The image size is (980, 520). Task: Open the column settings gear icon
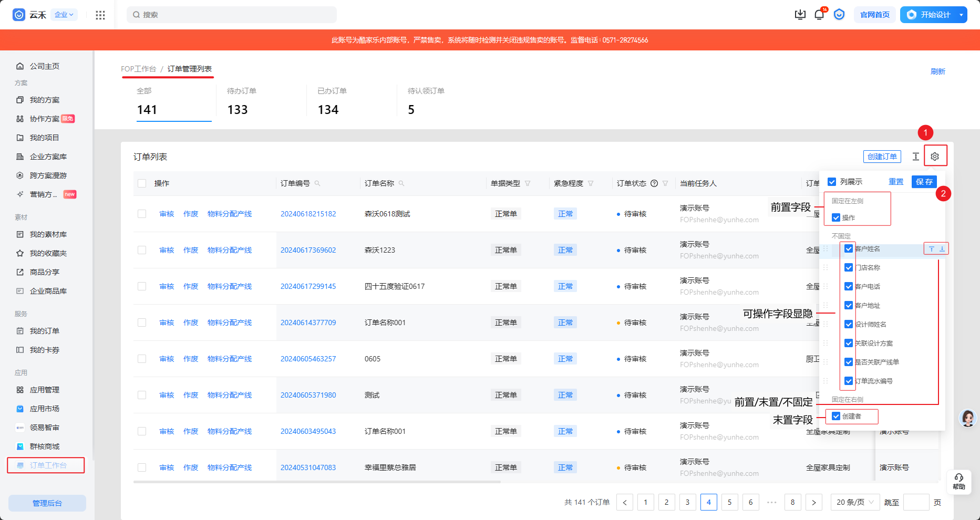click(934, 157)
